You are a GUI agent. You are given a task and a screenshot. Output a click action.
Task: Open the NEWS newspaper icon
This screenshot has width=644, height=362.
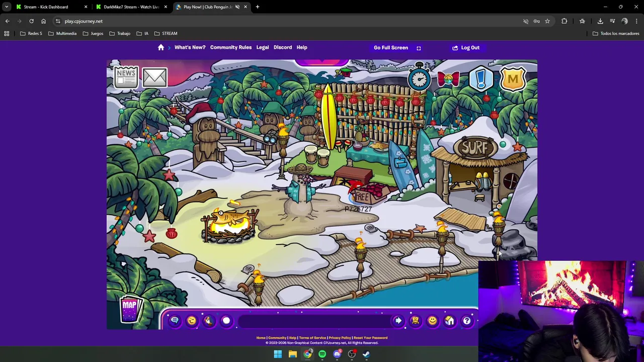tap(126, 77)
